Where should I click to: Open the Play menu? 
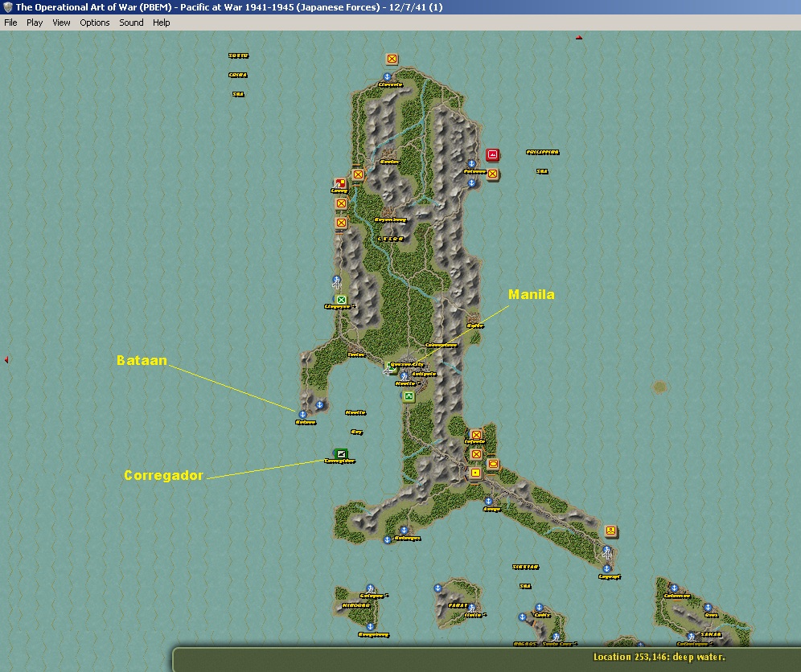tap(35, 23)
